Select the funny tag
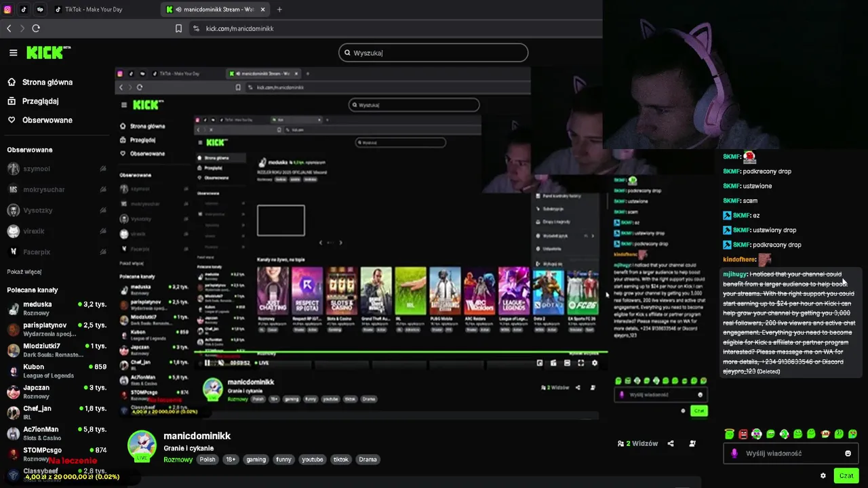 click(283, 460)
